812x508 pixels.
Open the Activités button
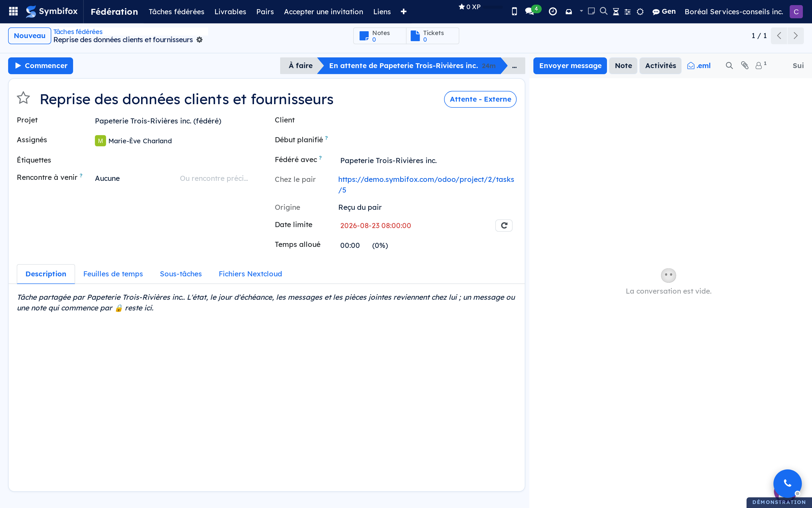660,66
